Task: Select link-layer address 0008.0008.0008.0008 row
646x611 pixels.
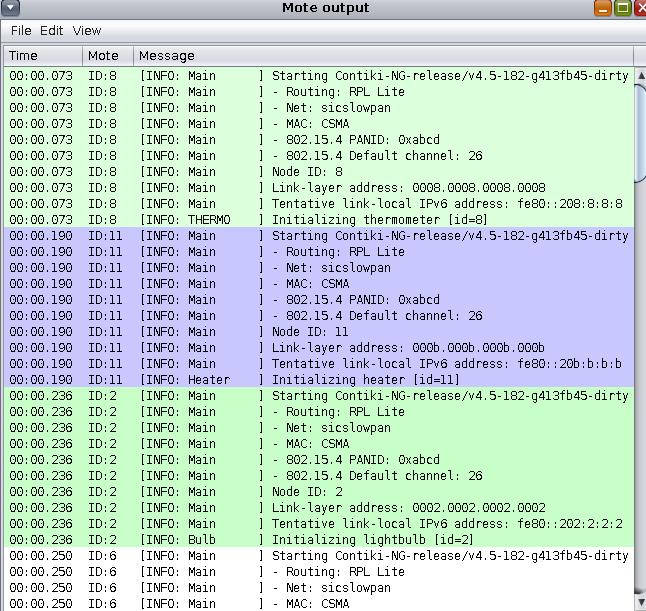Action: (x=318, y=187)
